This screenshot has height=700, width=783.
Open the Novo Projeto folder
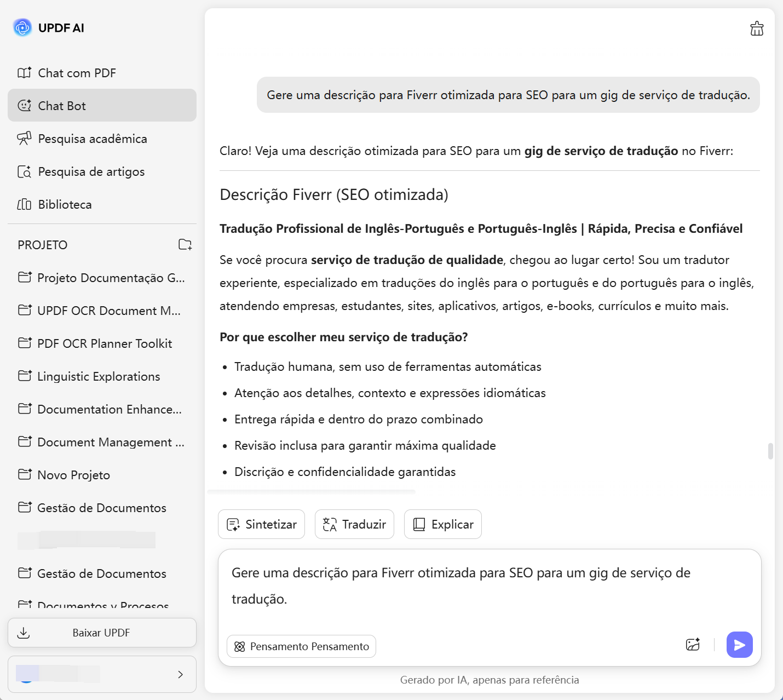[73, 475]
